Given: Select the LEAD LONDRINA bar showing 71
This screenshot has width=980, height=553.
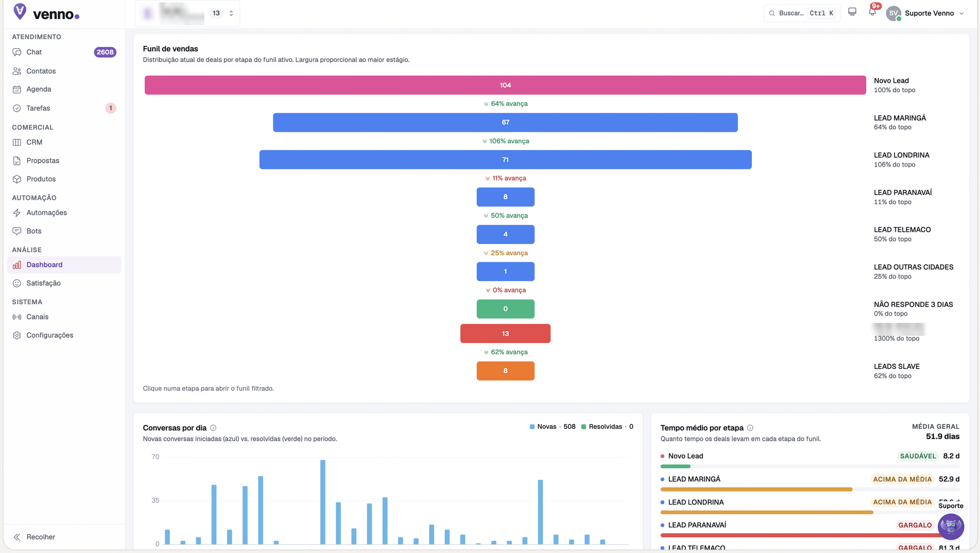Looking at the screenshot, I should click(x=505, y=160).
